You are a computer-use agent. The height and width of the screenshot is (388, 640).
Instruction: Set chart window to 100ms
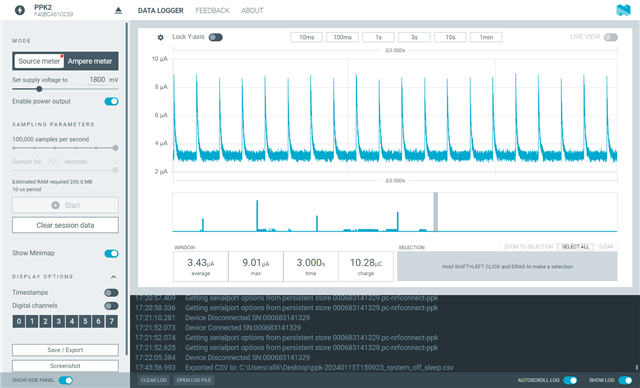coord(342,38)
